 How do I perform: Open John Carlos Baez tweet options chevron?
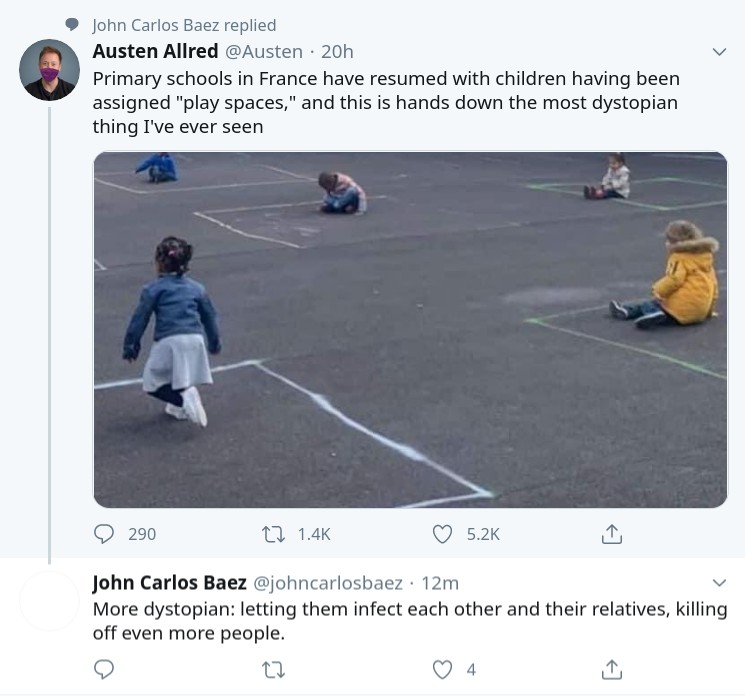coord(718,582)
